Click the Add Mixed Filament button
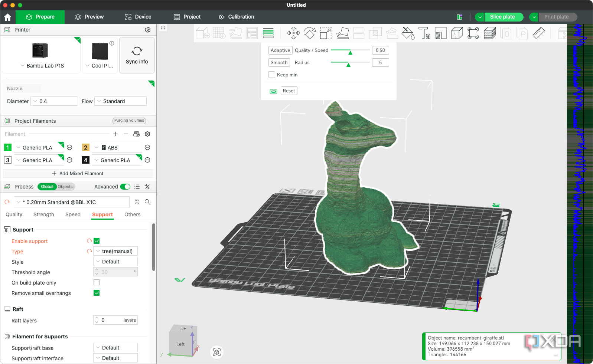The height and width of the screenshot is (364, 593). pyautogui.click(x=78, y=173)
